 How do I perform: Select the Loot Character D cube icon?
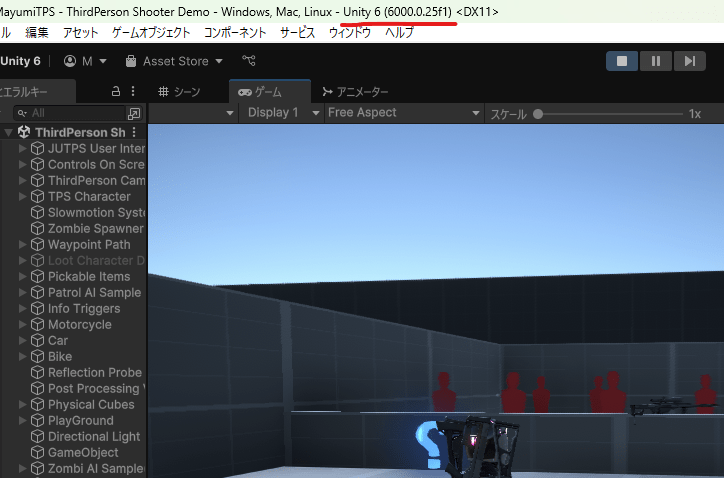(x=37, y=260)
